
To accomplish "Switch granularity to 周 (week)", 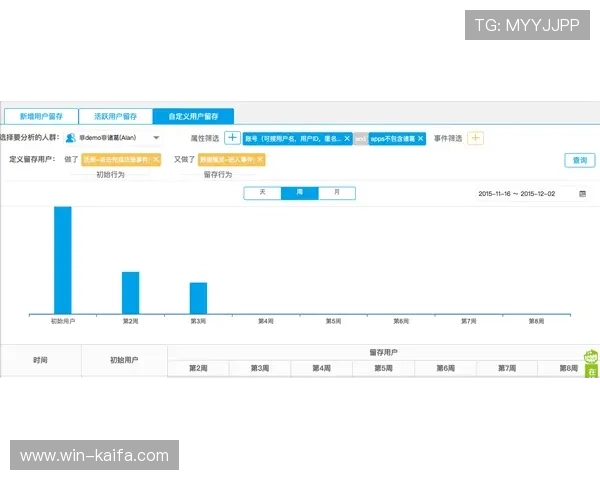I will click(x=300, y=193).
